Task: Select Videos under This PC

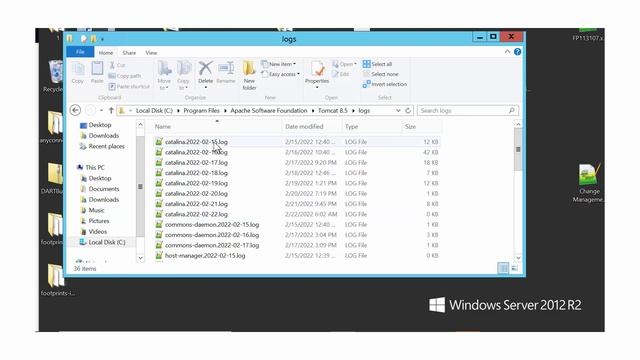Action: pyautogui.click(x=94, y=231)
